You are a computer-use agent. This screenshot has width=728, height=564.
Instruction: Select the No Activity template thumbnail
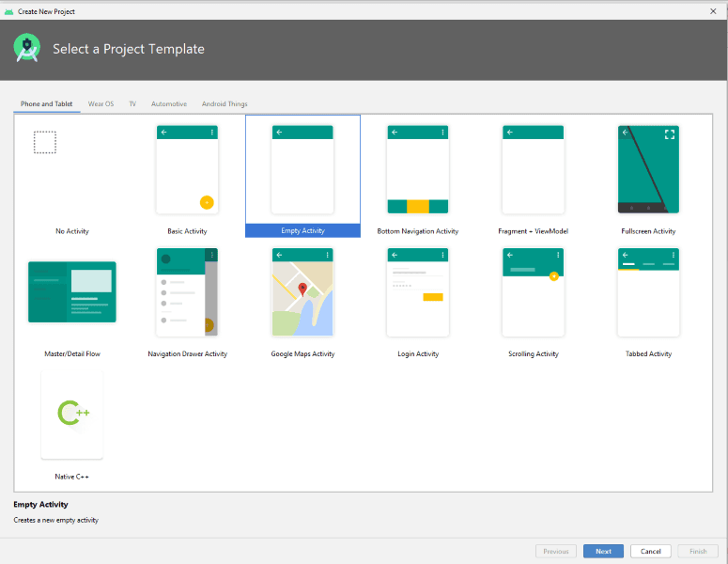45,143
